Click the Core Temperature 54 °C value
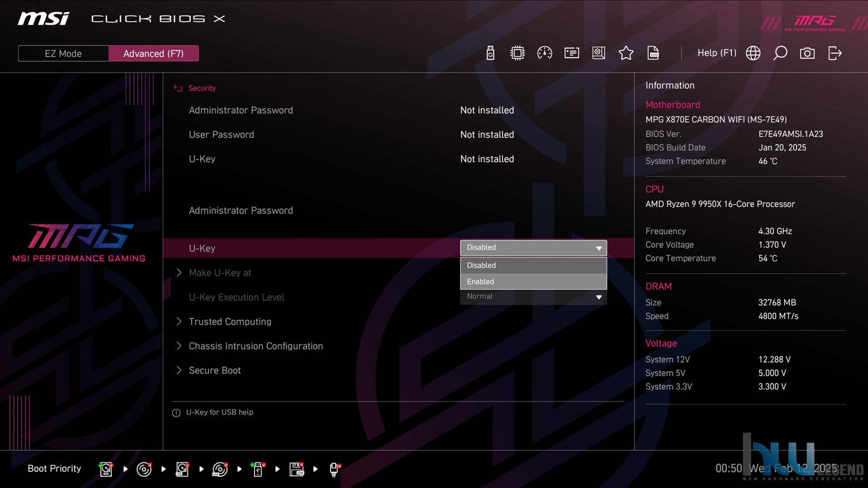The width and height of the screenshot is (868, 488). (x=768, y=259)
